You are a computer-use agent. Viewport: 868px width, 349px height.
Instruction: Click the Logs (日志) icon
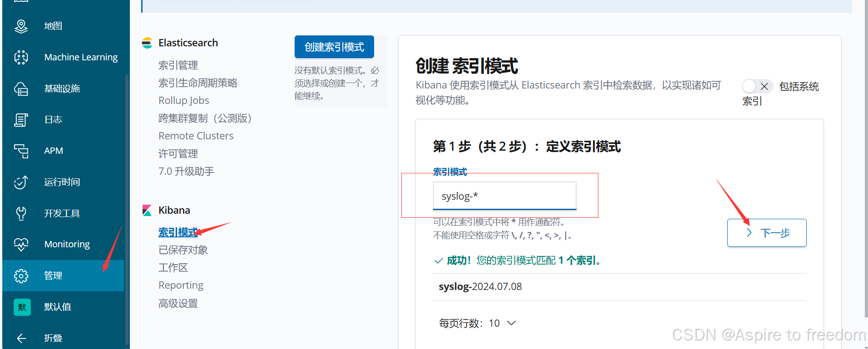pyautogui.click(x=21, y=120)
